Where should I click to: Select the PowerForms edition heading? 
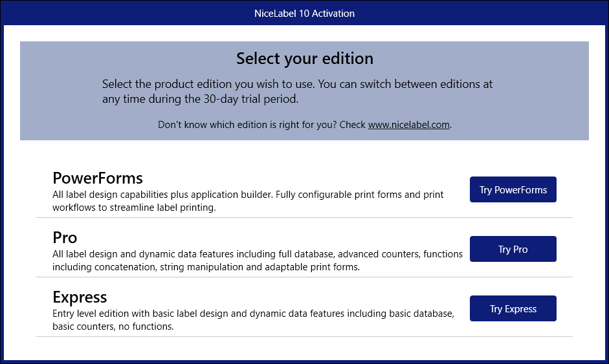(98, 178)
